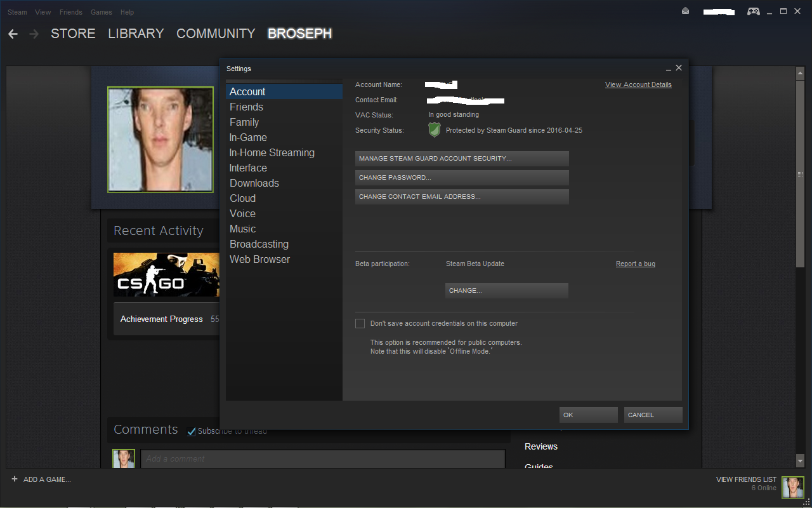Viewport: 812px width, 508px height.
Task: Launch Big Picture mode controller icon
Action: point(754,11)
